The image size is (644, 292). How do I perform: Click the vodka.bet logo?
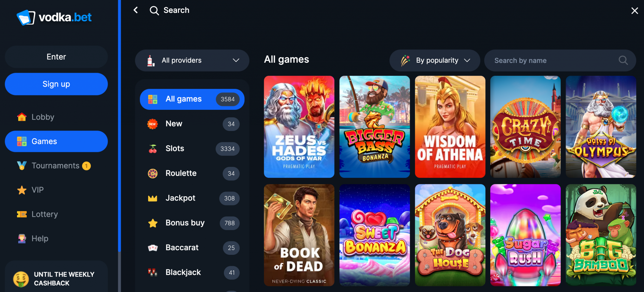[54, 17]
